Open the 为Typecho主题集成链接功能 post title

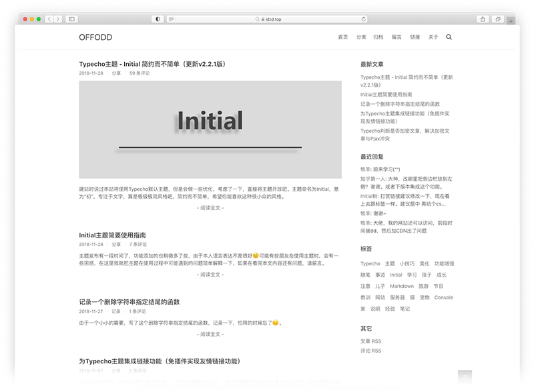coord(160,361)
